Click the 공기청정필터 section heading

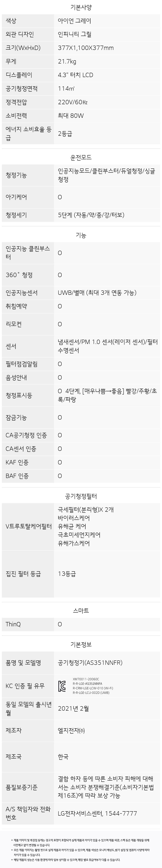(x=81, y=496)
